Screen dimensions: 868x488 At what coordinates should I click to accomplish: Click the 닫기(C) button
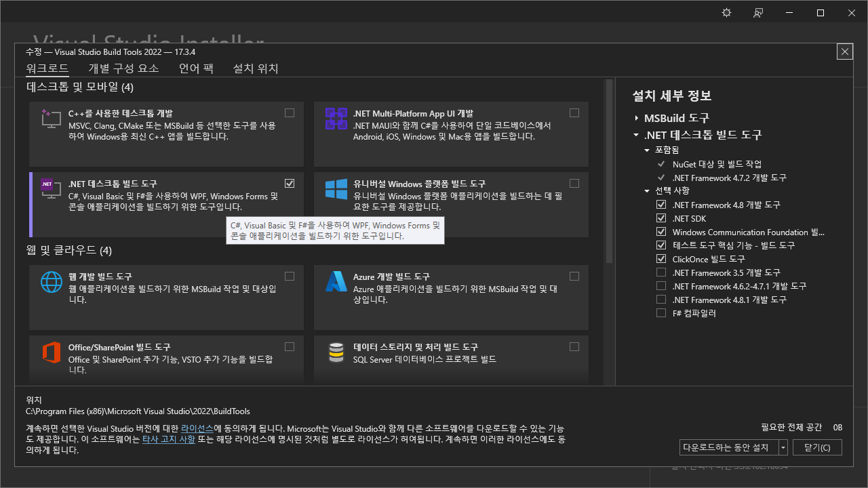[816, 447]
